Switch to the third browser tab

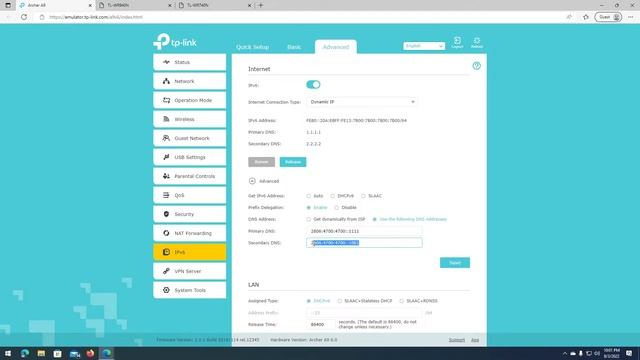click(x=215, y=5)
